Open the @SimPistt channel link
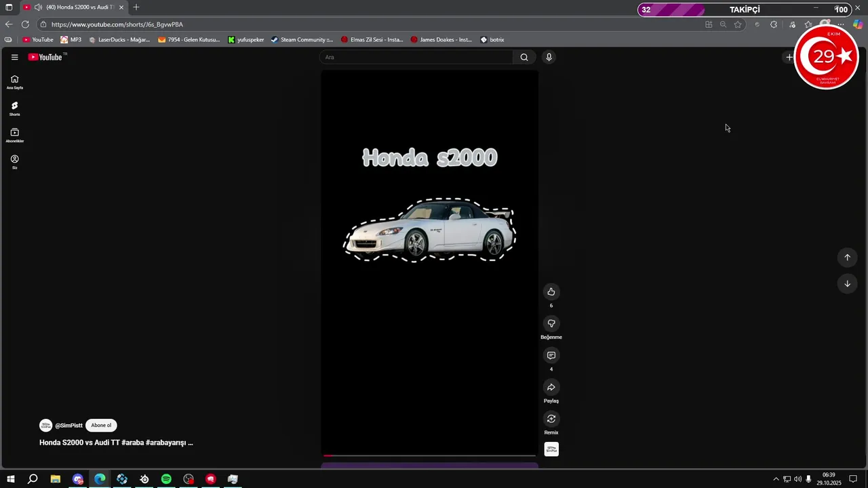Screen dimensions: 868x488 coord(68,425)
